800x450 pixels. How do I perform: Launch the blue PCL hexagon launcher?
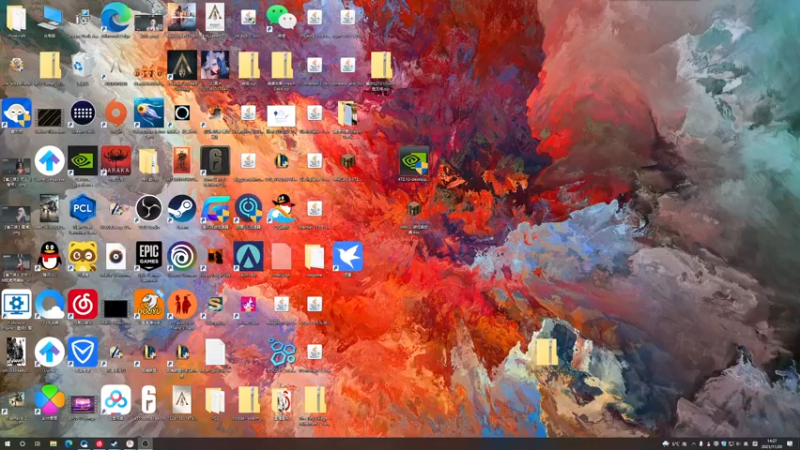(83, 208)
